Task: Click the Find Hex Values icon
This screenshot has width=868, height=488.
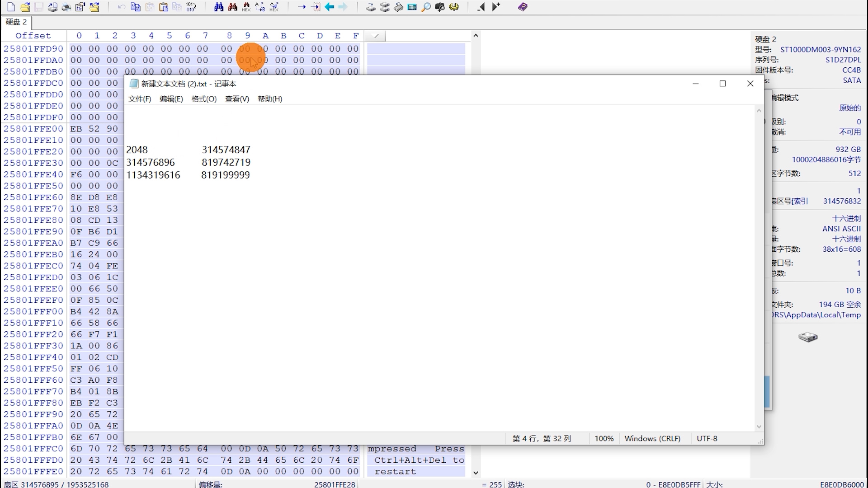Action: pyautogui.click(x=246, y=7)
